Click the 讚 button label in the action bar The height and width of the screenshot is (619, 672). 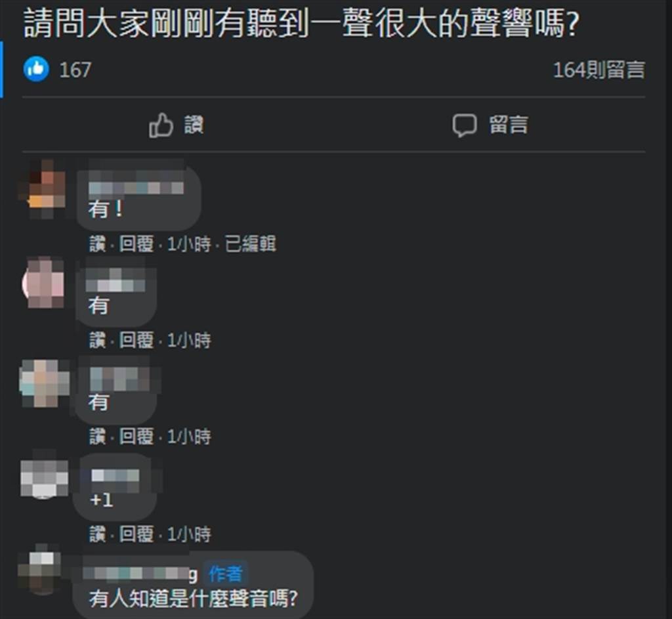tap(194, 125)
